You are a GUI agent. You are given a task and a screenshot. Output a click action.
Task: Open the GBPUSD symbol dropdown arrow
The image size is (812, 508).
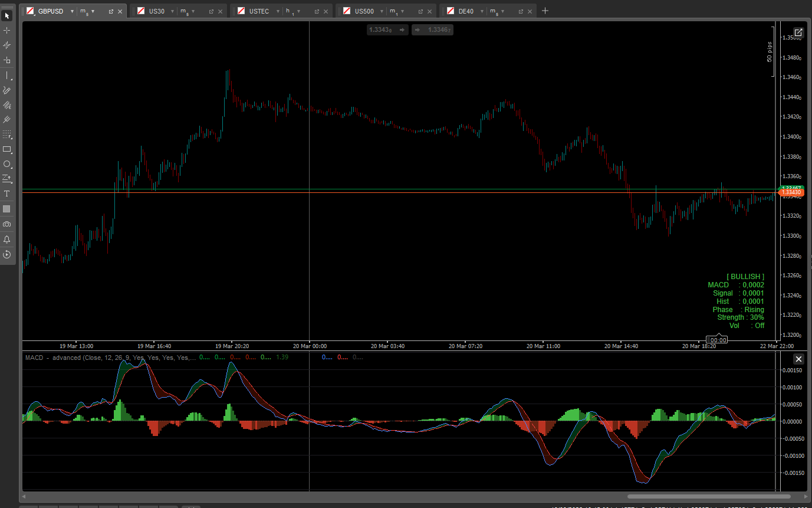coord(72,11)
